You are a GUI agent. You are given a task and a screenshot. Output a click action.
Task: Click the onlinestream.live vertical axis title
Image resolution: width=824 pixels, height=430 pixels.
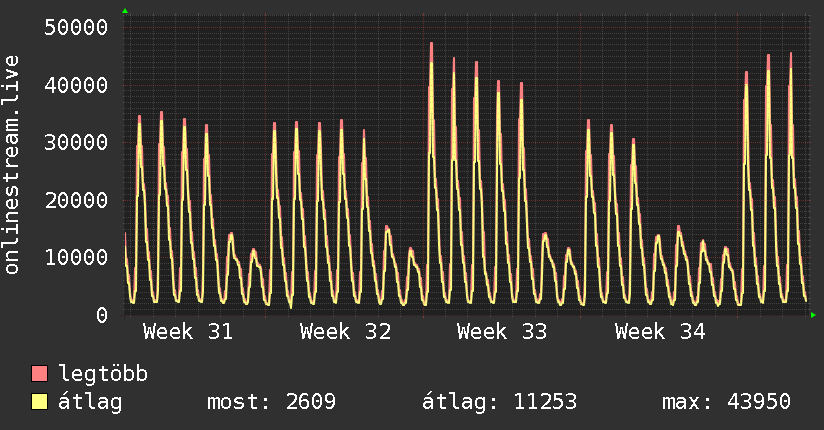click(x=12, y=165)
